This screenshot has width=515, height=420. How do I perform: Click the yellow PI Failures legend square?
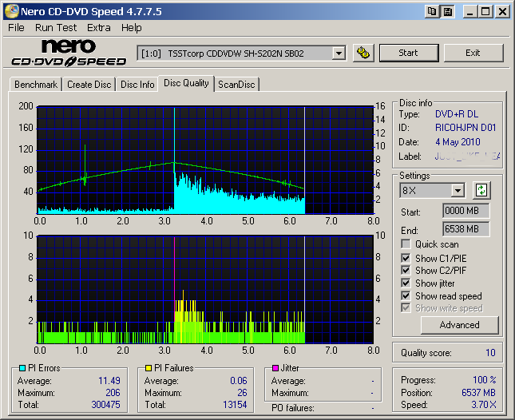pyautogui.click(x=149, y=368)
